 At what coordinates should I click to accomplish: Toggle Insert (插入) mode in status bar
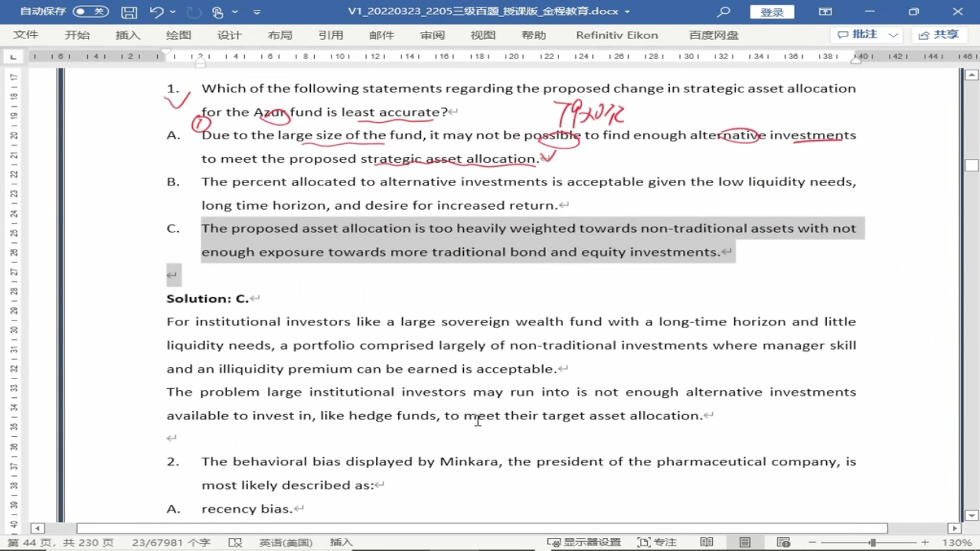pos(341,543)
